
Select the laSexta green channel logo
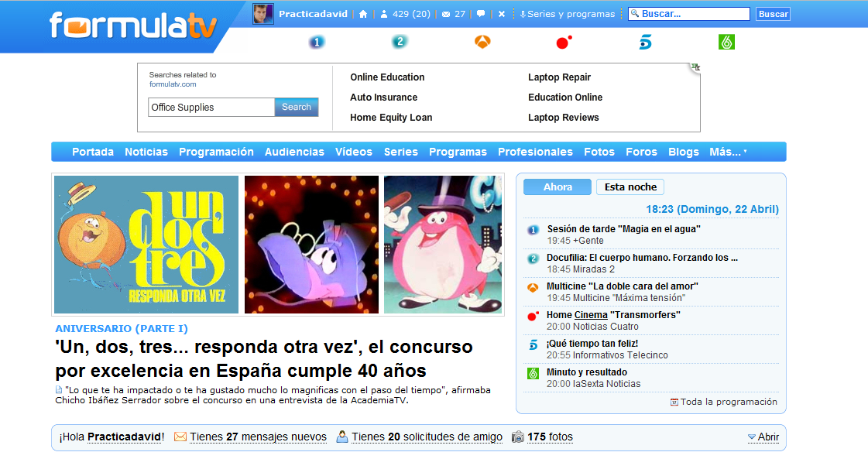click(726, 43)
